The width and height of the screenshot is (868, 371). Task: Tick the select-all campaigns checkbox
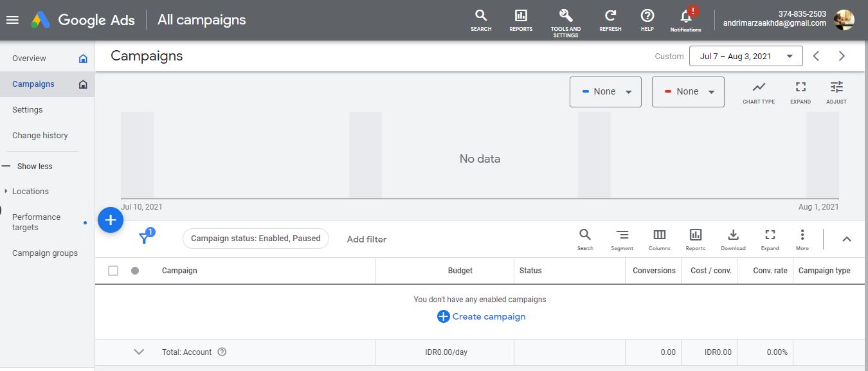(x=113, y=271)
